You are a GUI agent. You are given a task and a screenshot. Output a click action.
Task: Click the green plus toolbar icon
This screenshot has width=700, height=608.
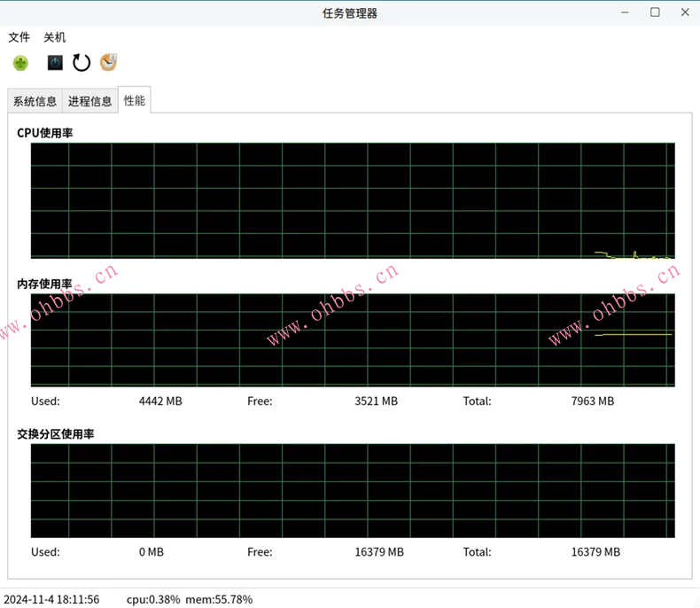[20, 63]
